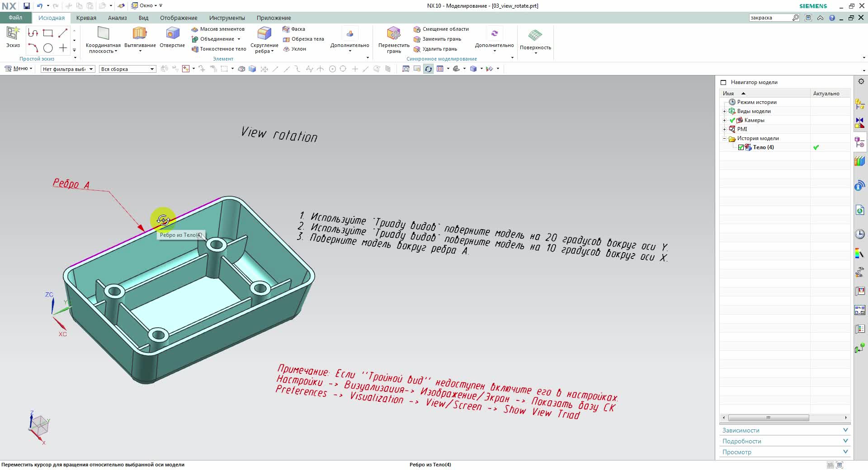Choose the line sketch tool

[63, 33]
